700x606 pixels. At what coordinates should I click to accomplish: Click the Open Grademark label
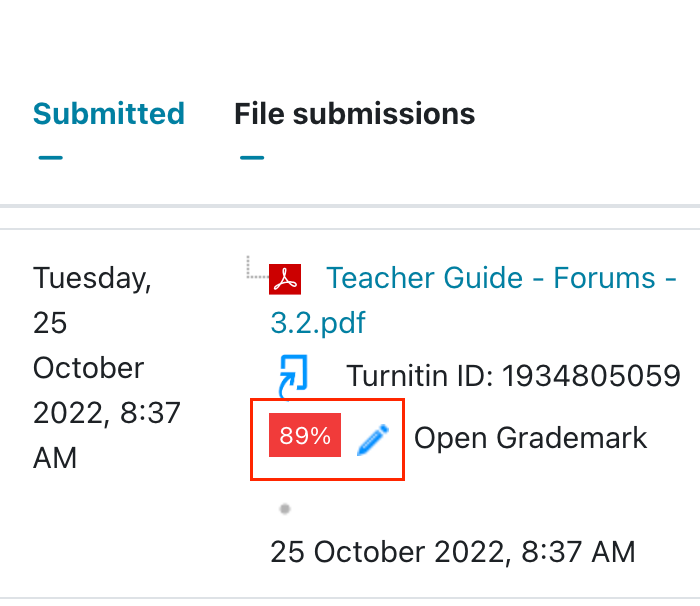coord(530,438)
